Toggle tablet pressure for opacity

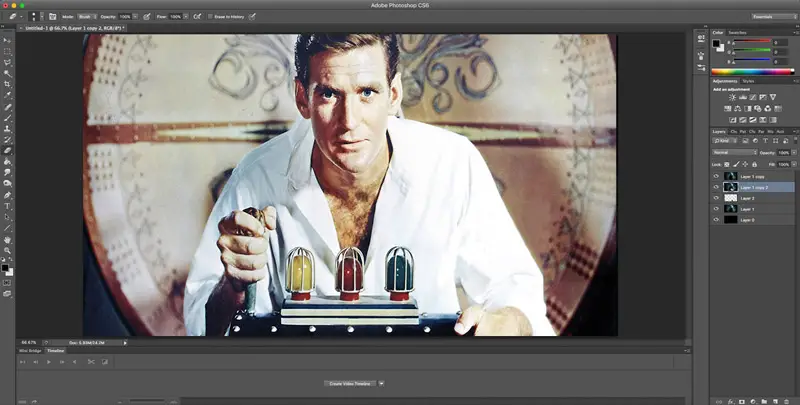[x=146, y=17]
